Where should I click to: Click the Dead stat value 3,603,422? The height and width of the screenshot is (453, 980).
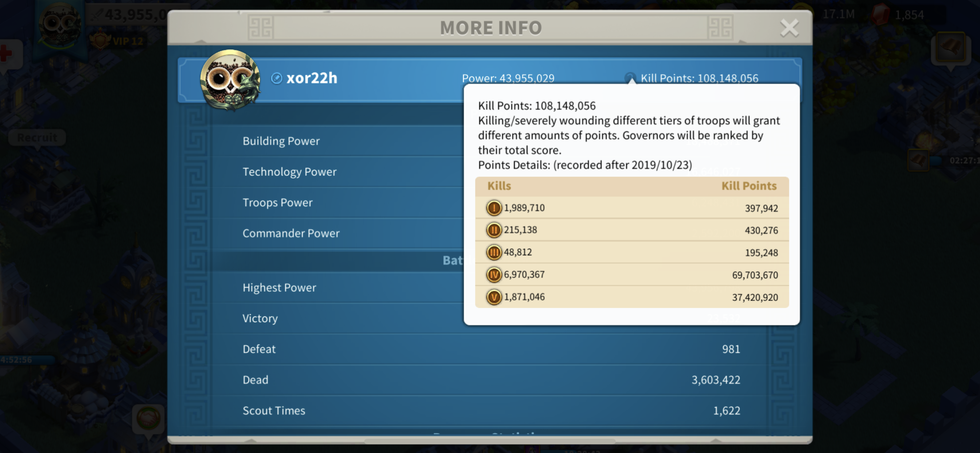coord(715,380)
